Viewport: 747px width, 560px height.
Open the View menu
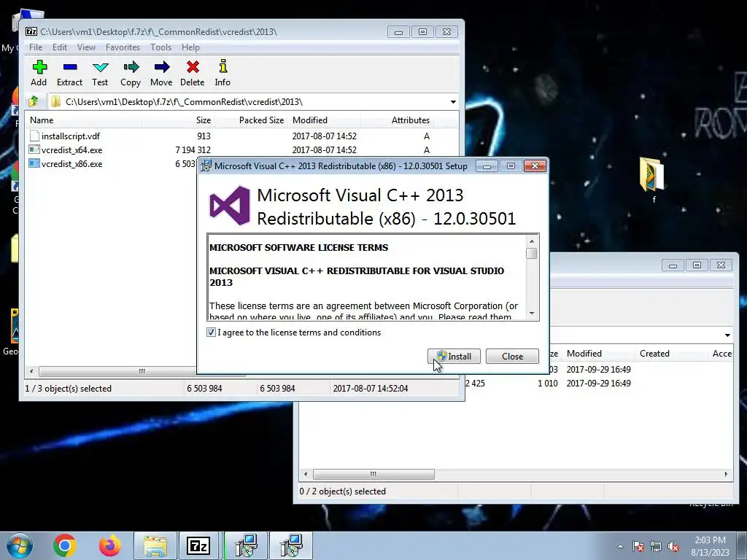(86, 47)
